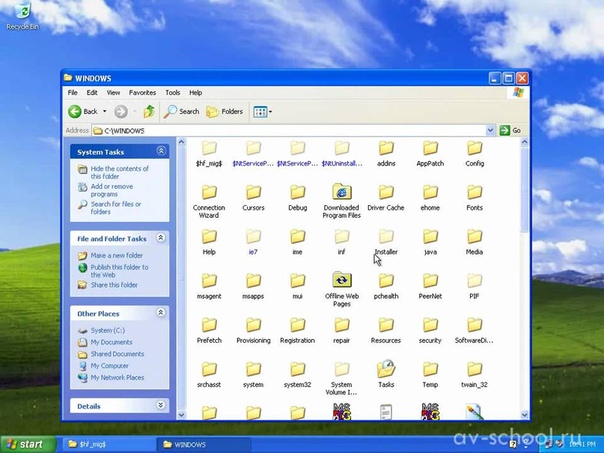Go to My Network Places
Screen dimensions: 604x453
[x=117, y=378]
